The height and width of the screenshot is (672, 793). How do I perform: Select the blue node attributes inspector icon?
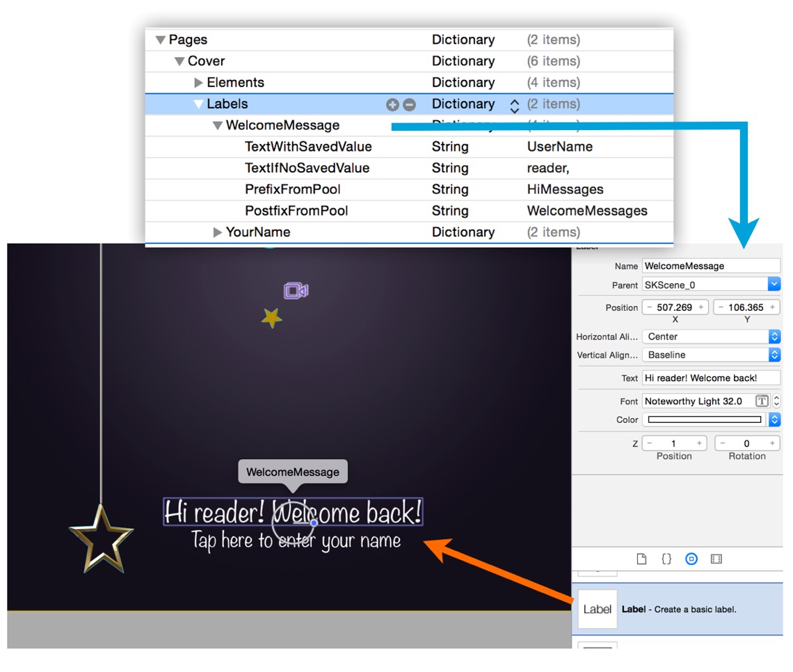tap(691, 559)
